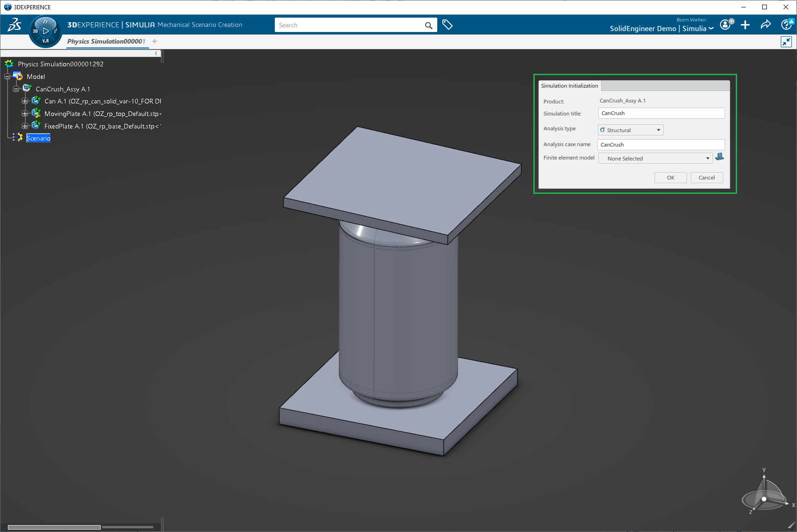
Task: Open the Finite element model dropdown
Action: 655,159
